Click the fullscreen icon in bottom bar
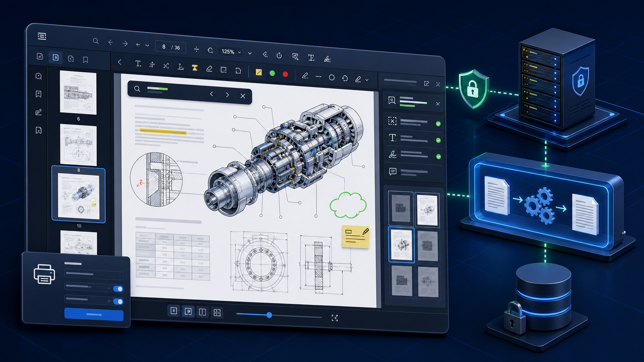 point(335,318)
